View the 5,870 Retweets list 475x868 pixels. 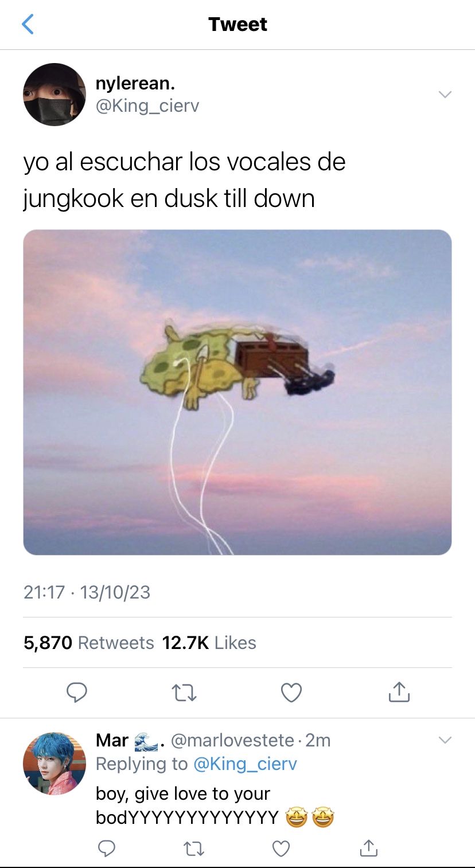(x=89, y=643)
